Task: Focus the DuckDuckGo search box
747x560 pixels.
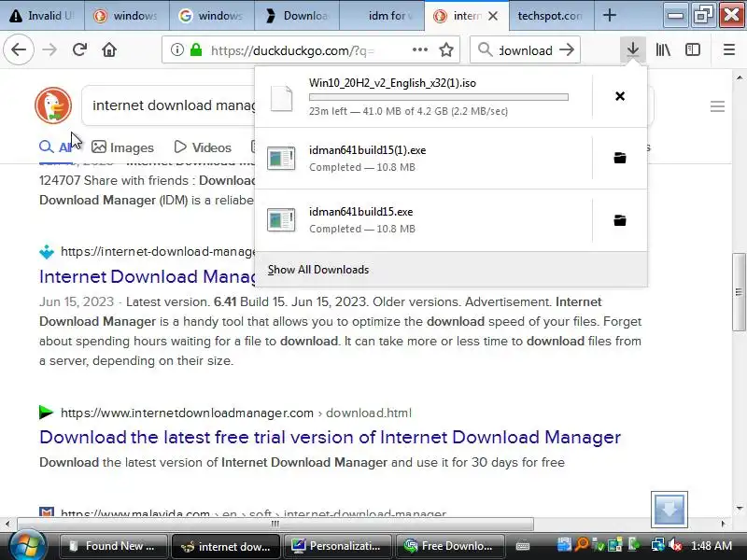Action: tap(169, 105)
